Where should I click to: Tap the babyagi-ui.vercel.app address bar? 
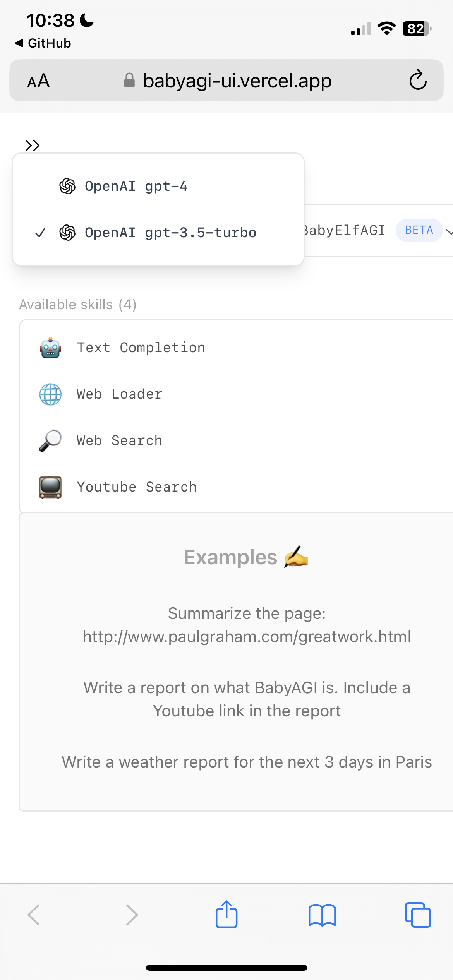click(x=237, y=81)
